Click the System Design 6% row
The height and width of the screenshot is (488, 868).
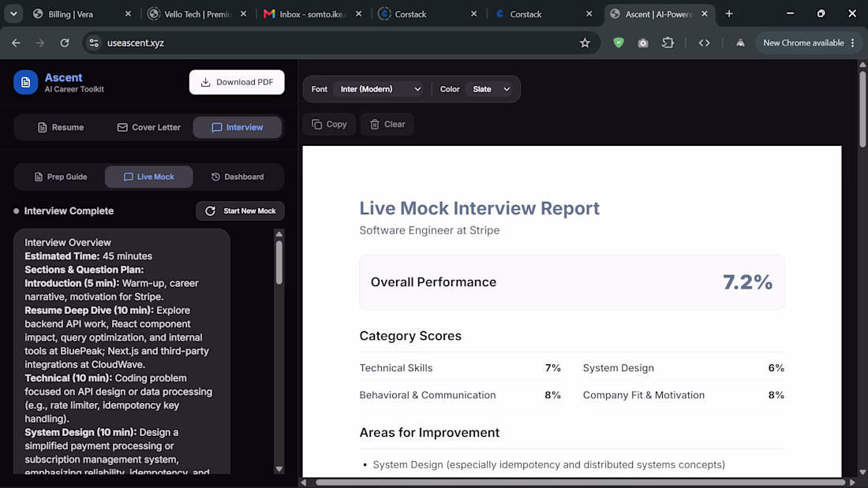[x=683, y=368]
